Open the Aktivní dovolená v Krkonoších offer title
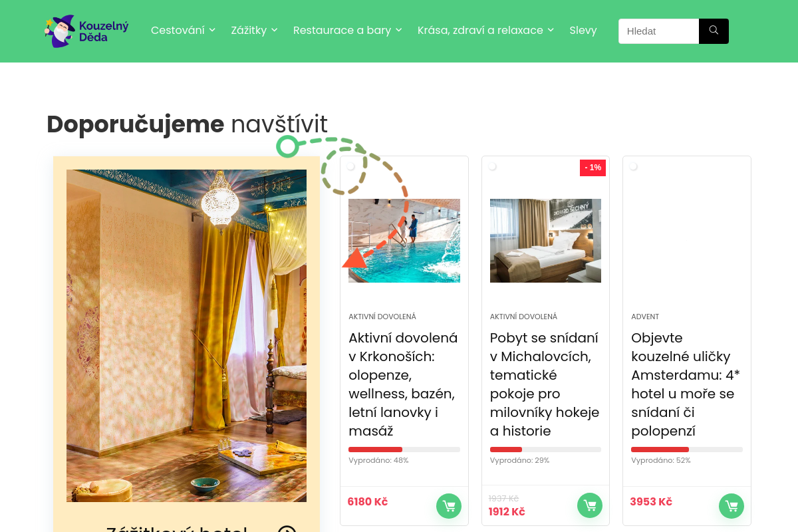 pyautogui.click(x=403, y=384)
